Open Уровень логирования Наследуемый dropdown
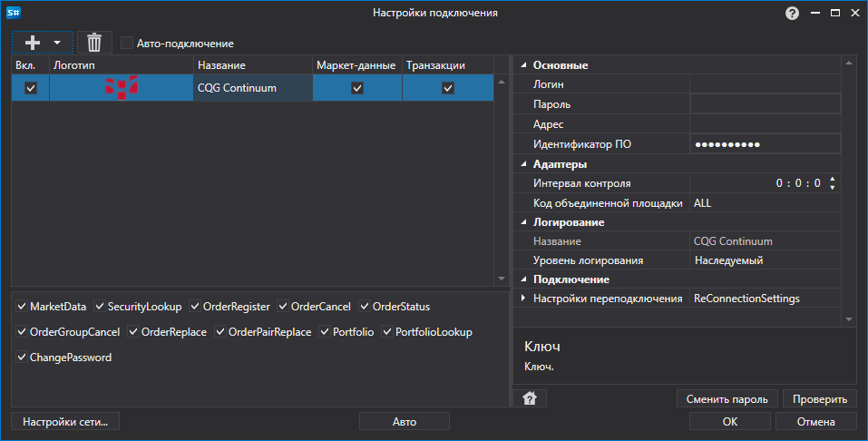The width and height of the screenshot is (868, 441). (765, 260)
